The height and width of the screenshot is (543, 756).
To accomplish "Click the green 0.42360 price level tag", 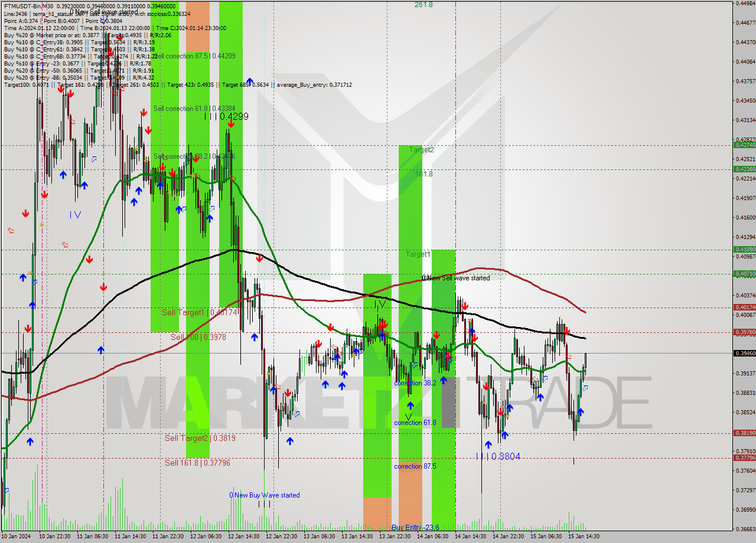I will point(744,169).
